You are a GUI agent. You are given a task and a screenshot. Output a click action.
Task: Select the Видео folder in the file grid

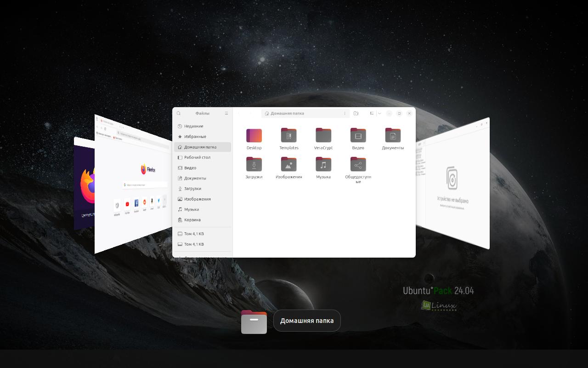point(358,139)
